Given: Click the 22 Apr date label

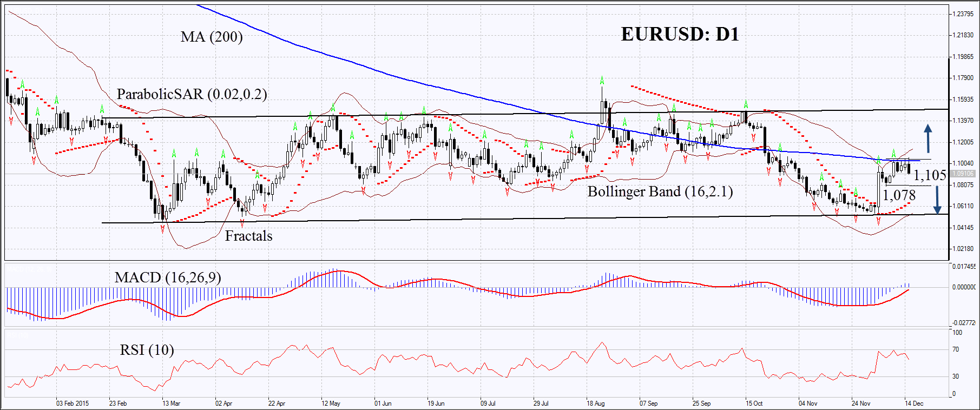Looking at the screenshot, I should (x=277, y=404).
